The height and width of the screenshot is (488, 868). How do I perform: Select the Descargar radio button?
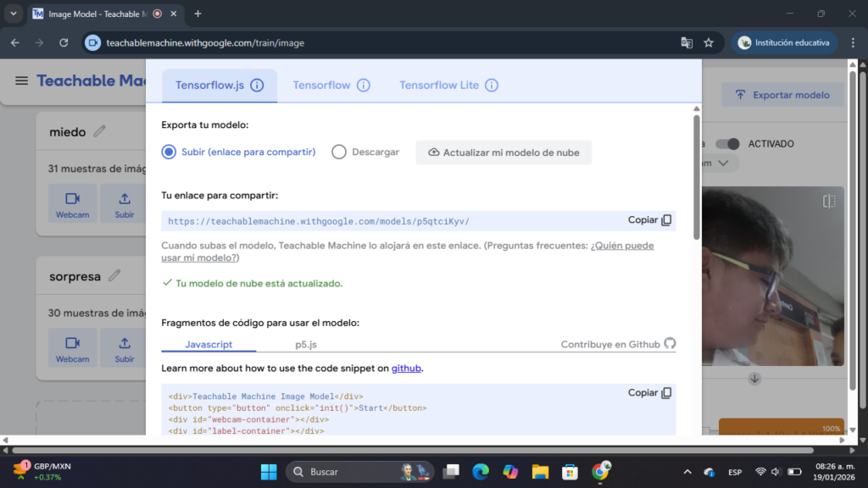pyautogui.click(x=339, y=152)
